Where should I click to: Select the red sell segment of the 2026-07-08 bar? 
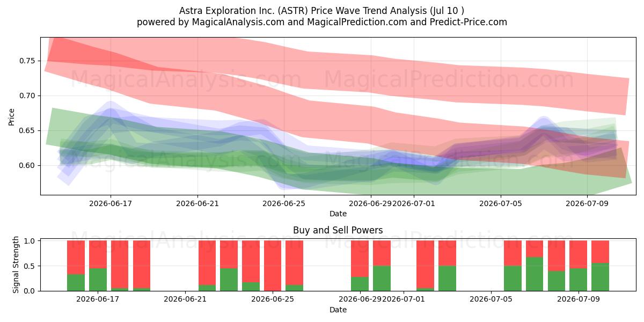(x=557, y=256)
